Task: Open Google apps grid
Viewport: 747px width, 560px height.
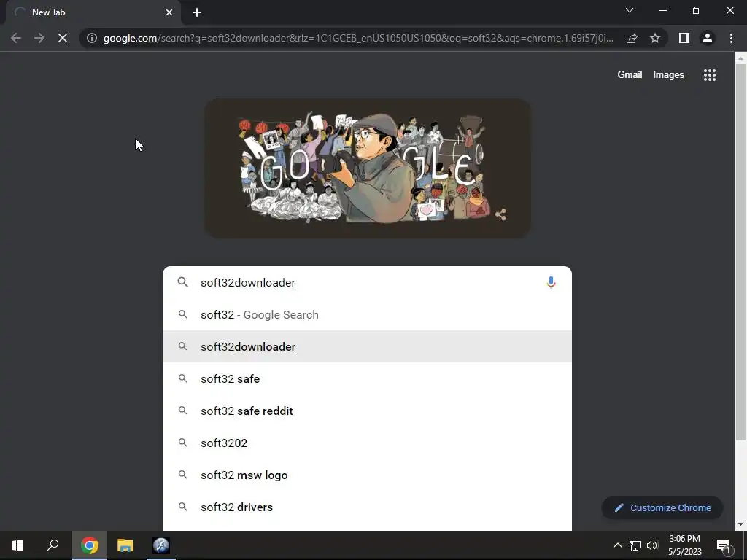Action: click(x=710, y=75)
